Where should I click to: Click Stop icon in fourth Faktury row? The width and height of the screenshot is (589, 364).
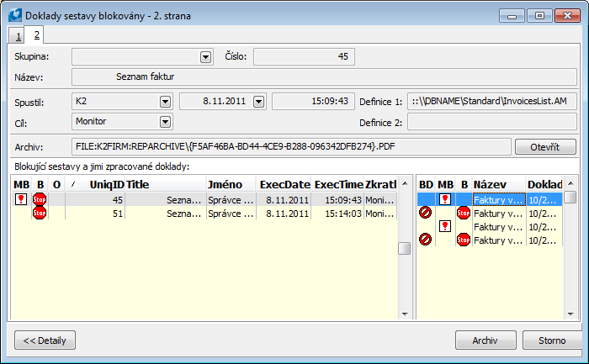(464, 240)
